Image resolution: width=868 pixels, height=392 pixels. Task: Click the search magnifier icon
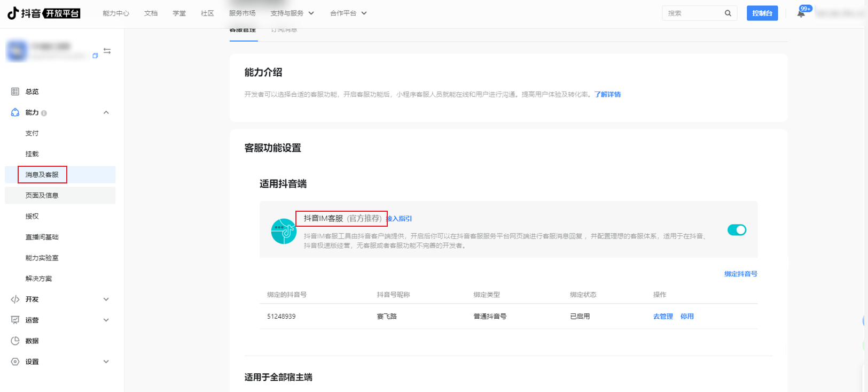(x=728, y=13)
